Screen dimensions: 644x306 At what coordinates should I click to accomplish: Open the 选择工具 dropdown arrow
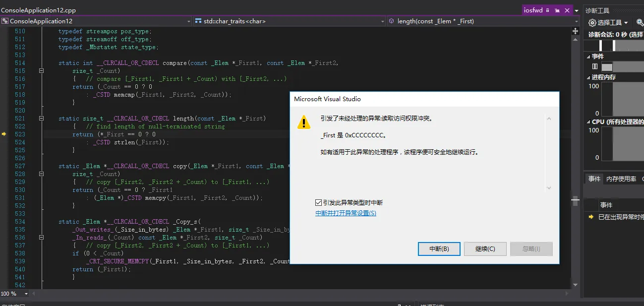point(626,23)
